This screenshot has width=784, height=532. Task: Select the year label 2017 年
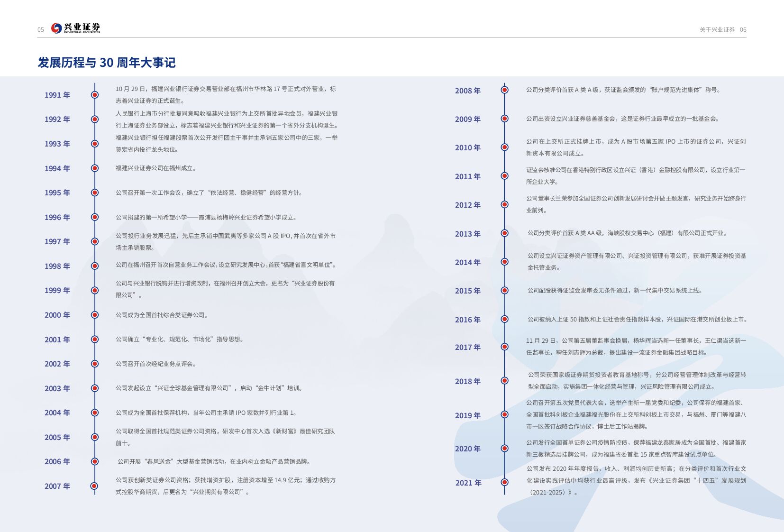coord(468,347)
